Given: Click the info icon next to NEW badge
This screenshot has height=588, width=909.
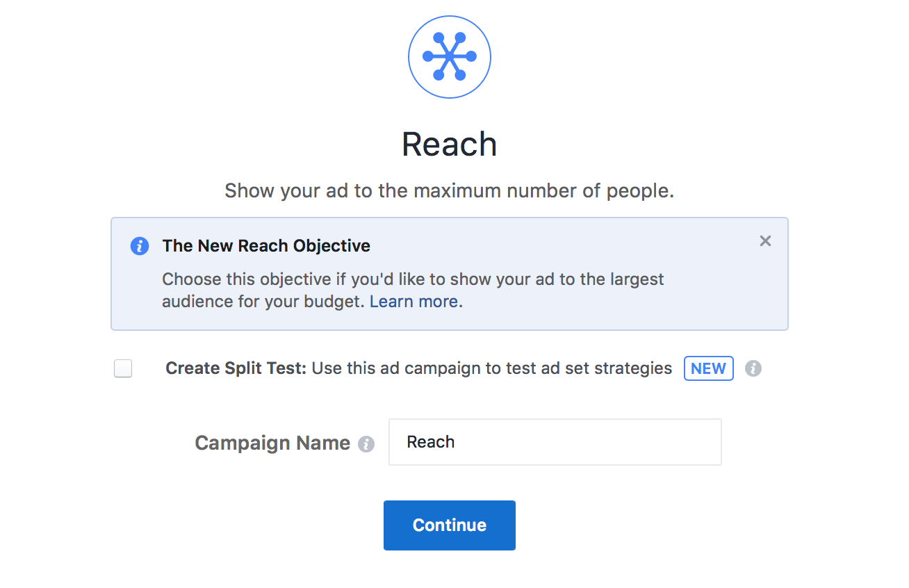Looking at the screenshot, I should [x=753, y=368].
